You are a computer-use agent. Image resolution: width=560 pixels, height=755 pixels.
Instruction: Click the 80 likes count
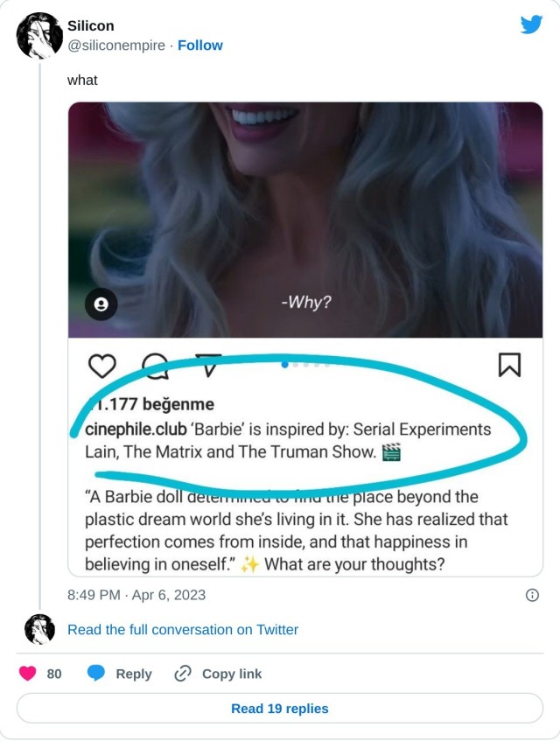[x=54, y=674]
